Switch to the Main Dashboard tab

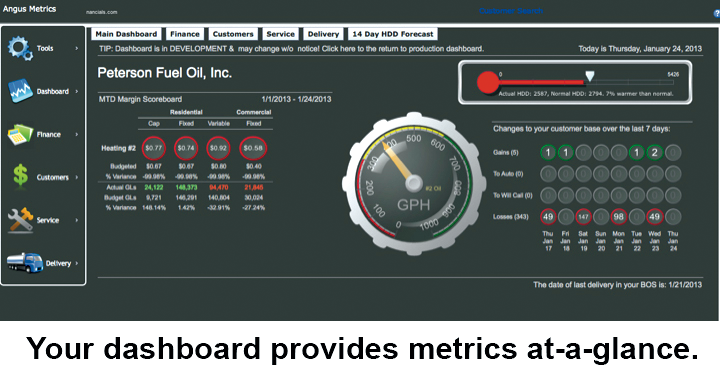point(126,34)
